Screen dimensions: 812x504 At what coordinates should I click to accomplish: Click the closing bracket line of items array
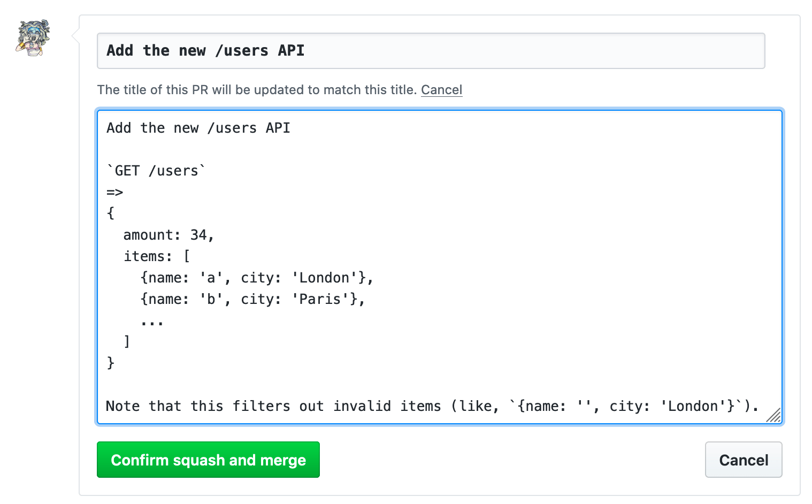tap(127, 341)
